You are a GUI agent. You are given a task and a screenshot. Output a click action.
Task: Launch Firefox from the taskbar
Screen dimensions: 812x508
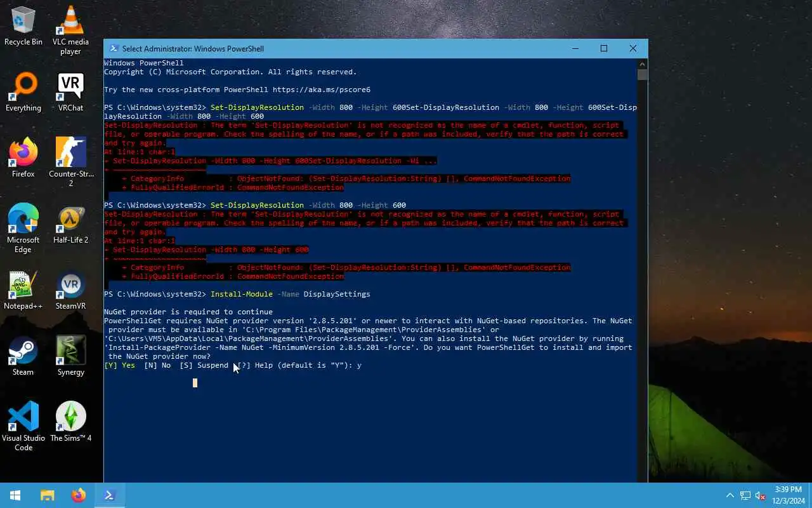79,495
